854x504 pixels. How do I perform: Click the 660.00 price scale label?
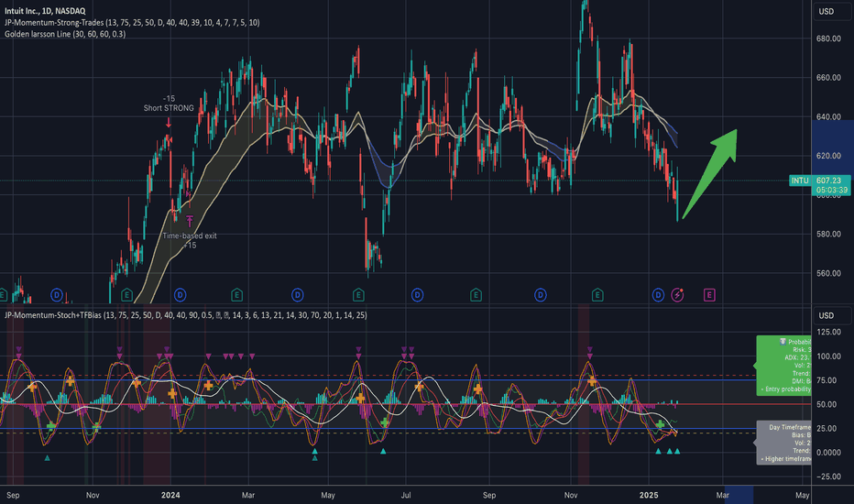[x=828, y=77]
